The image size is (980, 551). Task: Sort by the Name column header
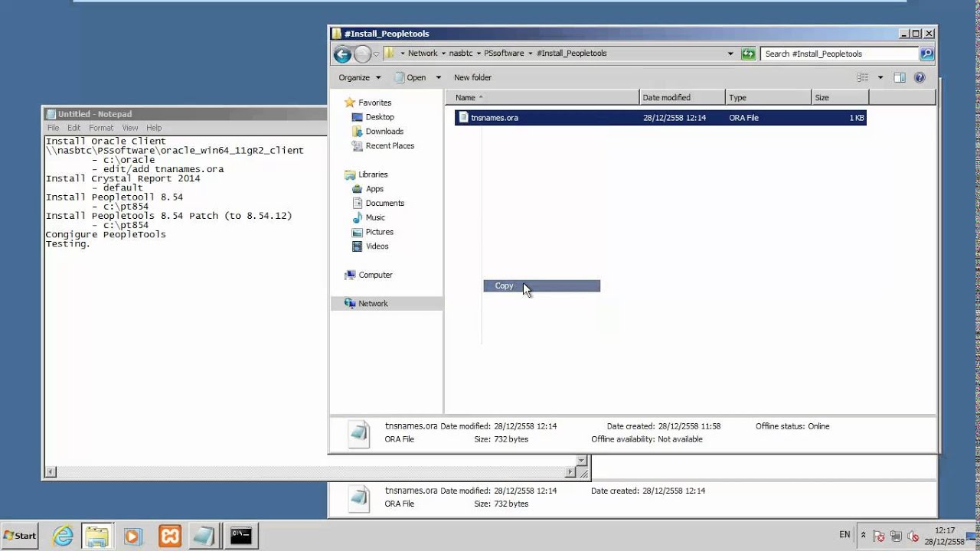point(542,97)
